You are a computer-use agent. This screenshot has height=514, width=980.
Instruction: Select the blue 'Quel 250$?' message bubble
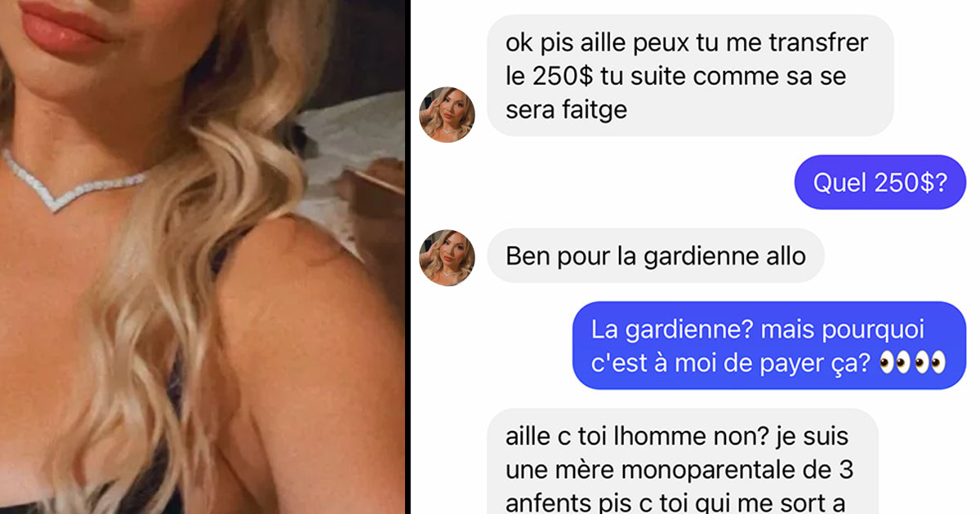click(x=880, y=182)
